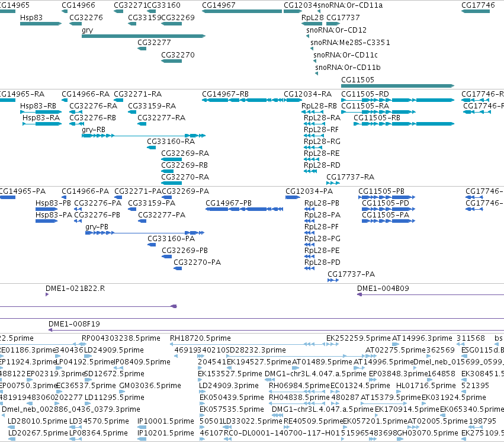Select the Hsp83 gene feature label
Viewport: 504px width, 442px height.
pos(31,18)
